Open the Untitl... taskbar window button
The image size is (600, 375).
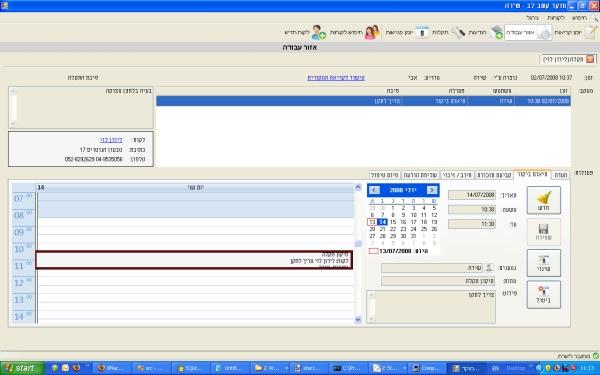[230, 368]
